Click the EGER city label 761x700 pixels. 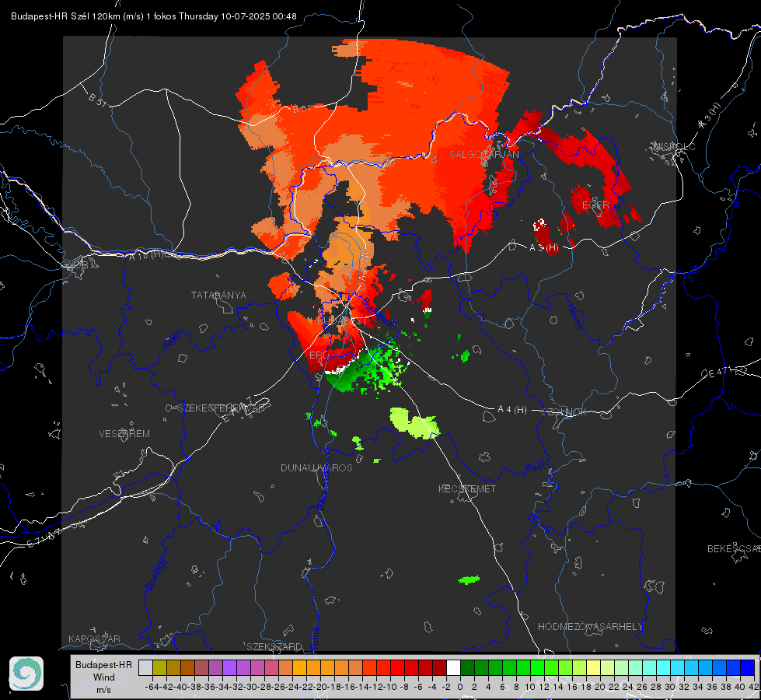point(595,205)
